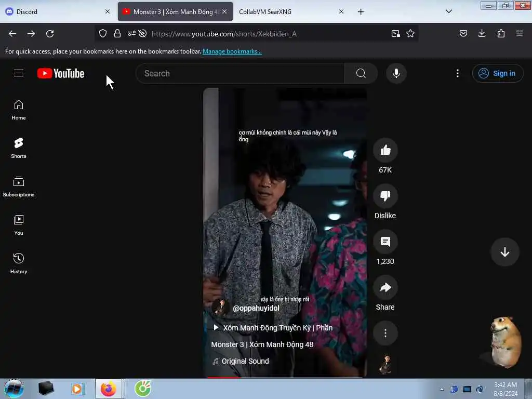The width and height of the screenshot is (532, 399).
Task: Switch to the Discord tab
Action: click(57, 11)
